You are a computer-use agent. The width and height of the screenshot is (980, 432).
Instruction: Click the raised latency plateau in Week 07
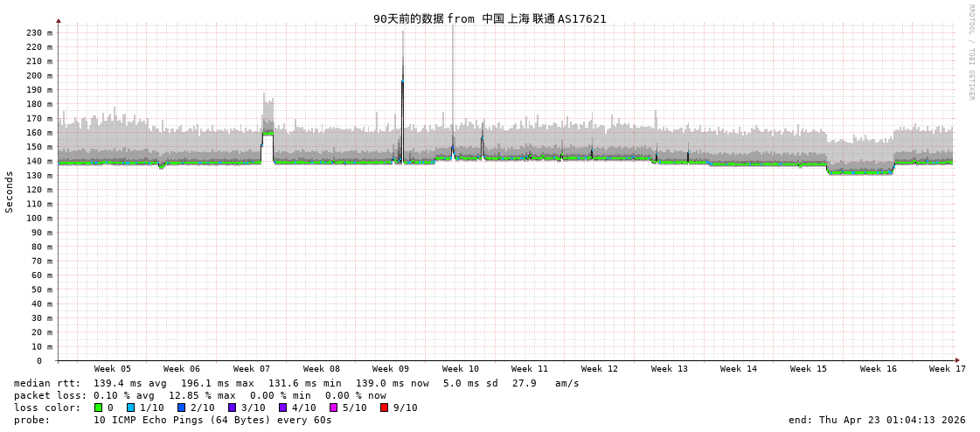[268, 133]
